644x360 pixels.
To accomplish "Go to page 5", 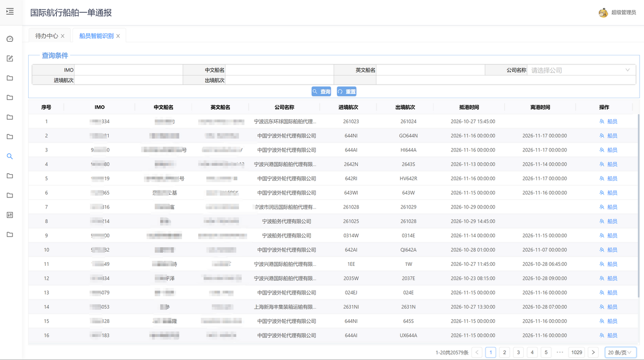I will tap(546, 352).
